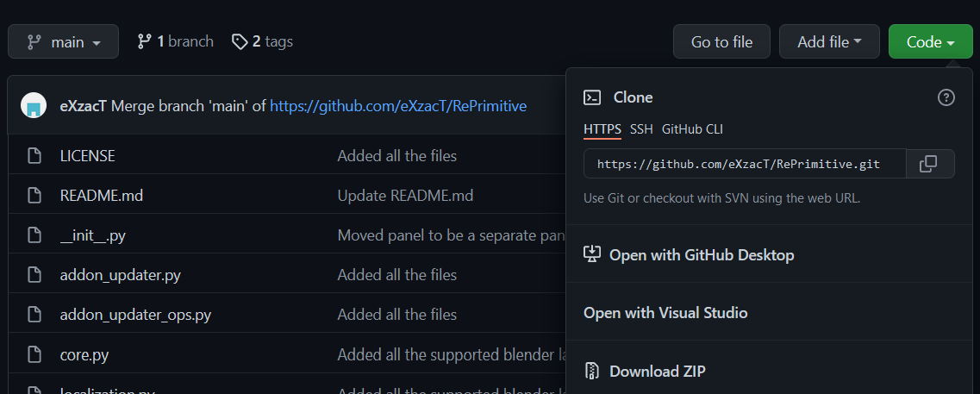This screenshot has height=394, width=980.
Task: Open the core.py file
Action: (x=84, y=355)
